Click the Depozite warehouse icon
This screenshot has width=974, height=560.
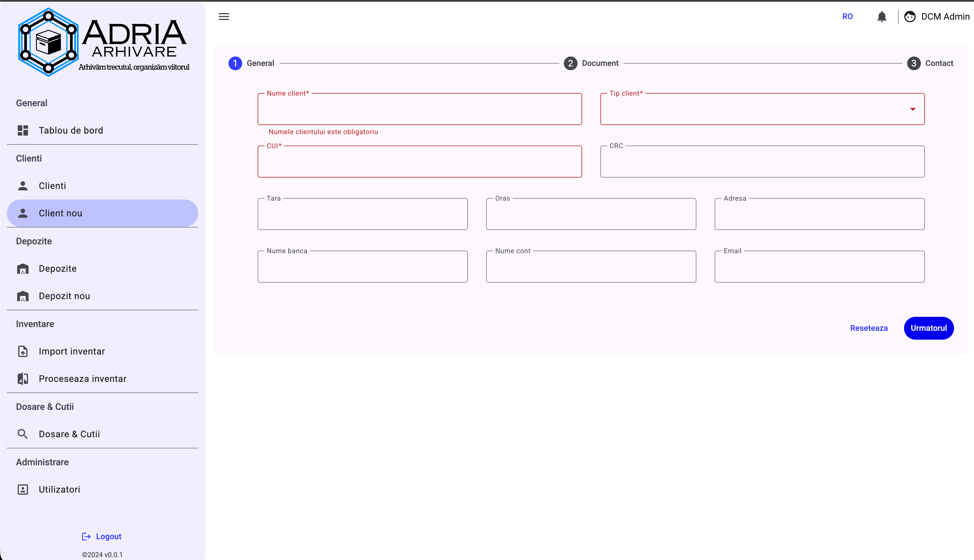[23, 269]
